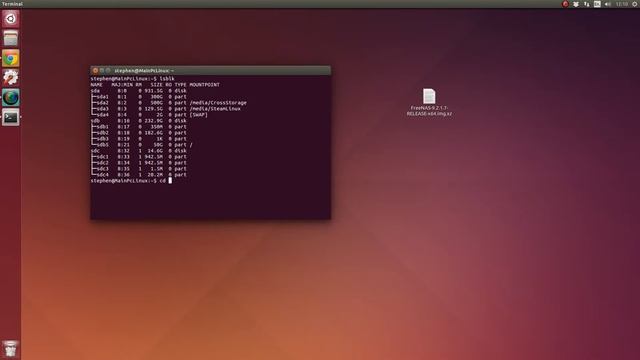Close the terminal window
The height and width of the screenshot is (360, 640).
(95, 71)
